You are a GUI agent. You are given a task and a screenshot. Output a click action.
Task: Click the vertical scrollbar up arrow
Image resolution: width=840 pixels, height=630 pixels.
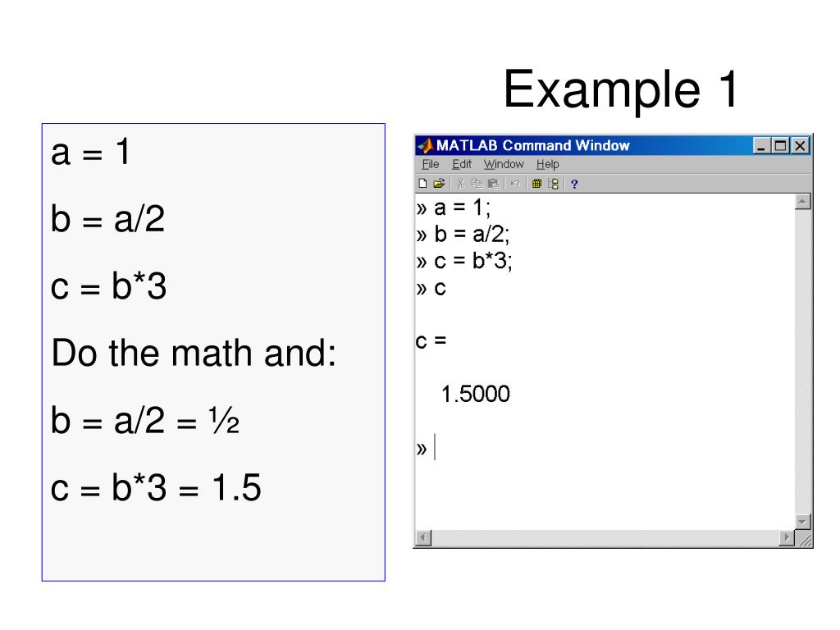pos(802,202)
